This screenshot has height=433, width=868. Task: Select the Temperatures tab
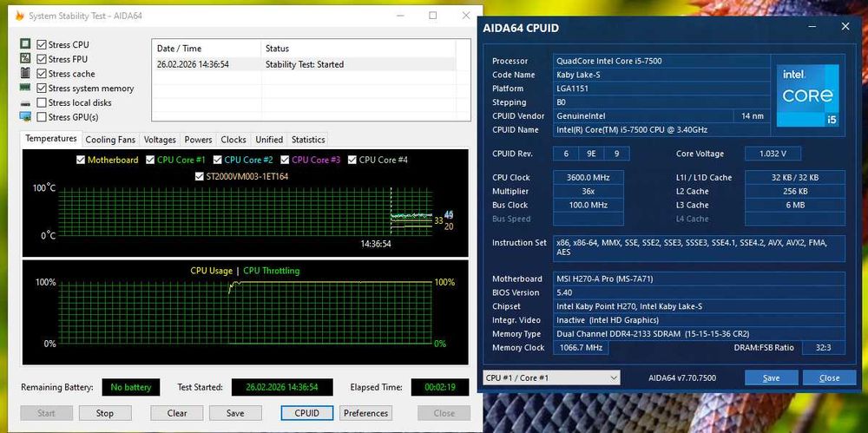(51, 139)
